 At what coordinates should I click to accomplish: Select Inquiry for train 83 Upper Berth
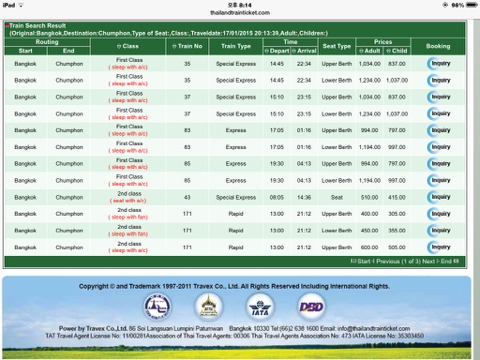click(x=439, y=130)
